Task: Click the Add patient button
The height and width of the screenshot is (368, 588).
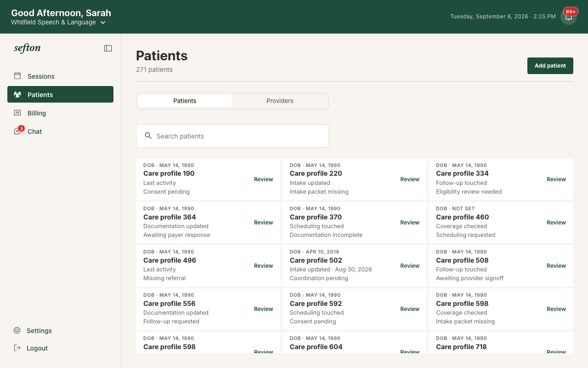Action: pyautogui.click(x=550, y=66)
